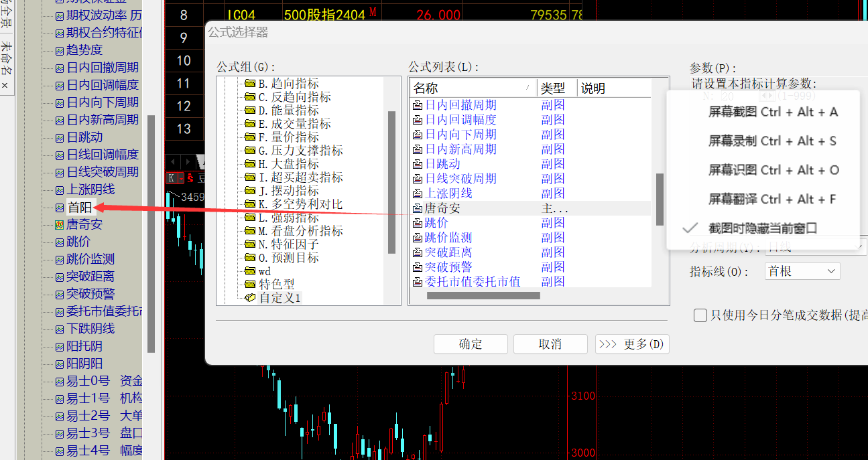This screenshot has height=460, width=868.
Task: Select 突破预警 in left indicator panel
Action: click(90, 294)
